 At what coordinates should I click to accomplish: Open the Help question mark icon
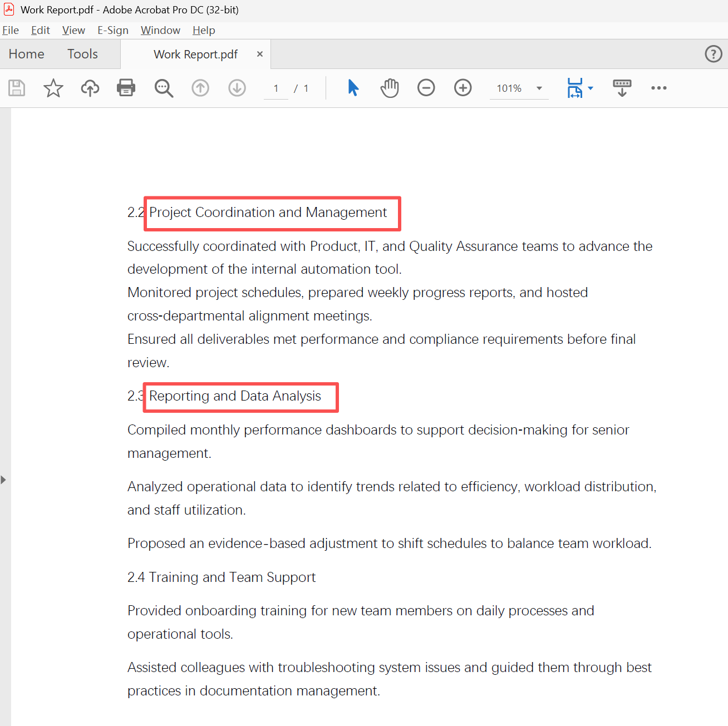point(714,54)
